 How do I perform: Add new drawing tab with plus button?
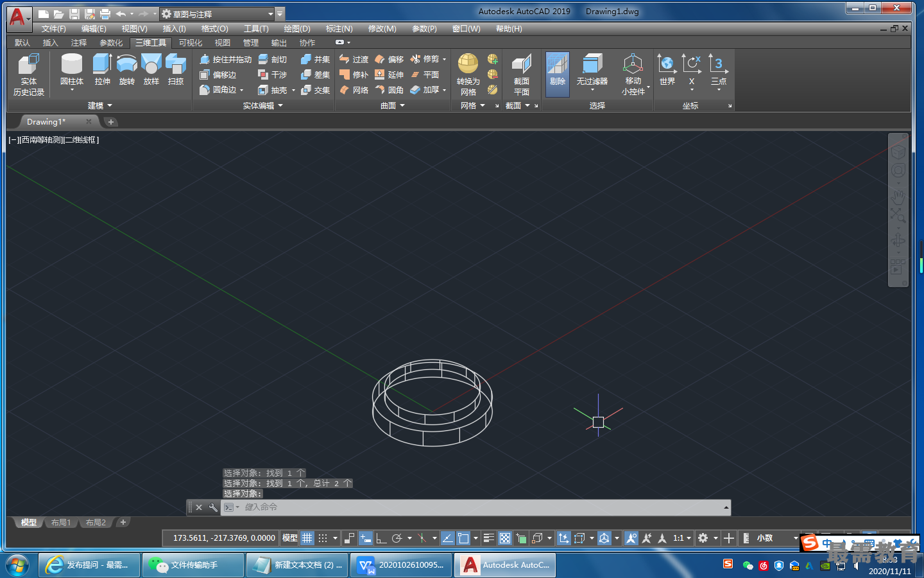coord(111,122)
